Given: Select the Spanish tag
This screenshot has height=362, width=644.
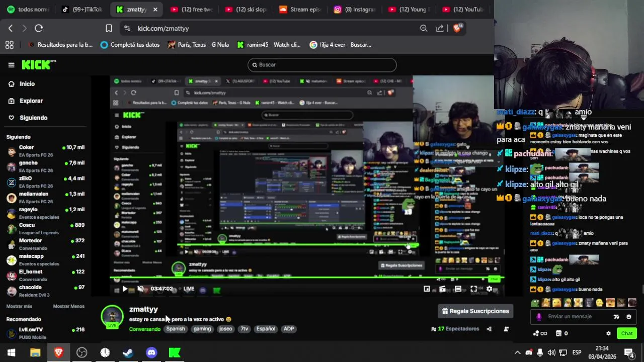Looking at the screenshot, I should tap(176, 329).
